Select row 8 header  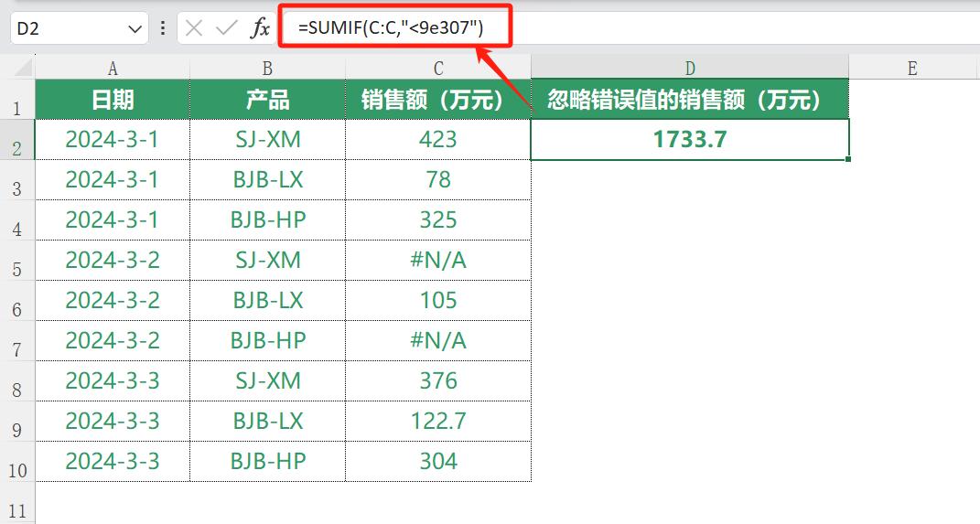tap(16, 381)
